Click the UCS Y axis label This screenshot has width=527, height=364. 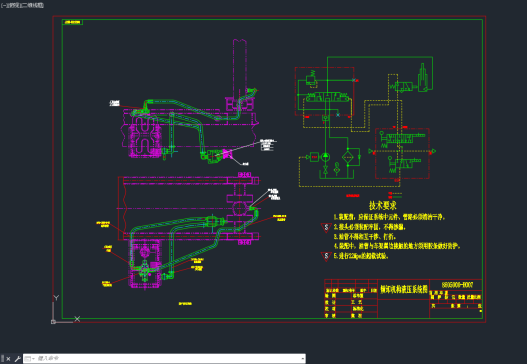(56, 298)
